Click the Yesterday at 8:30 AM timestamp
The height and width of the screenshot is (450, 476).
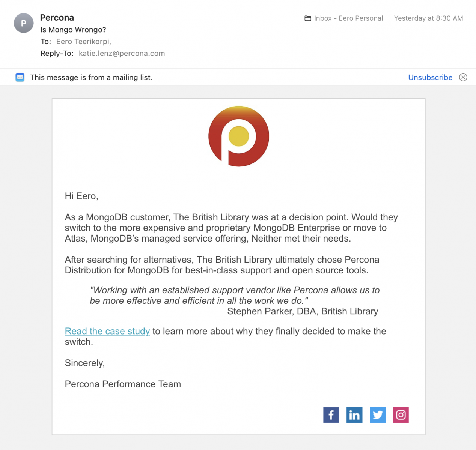click(428, 18)
